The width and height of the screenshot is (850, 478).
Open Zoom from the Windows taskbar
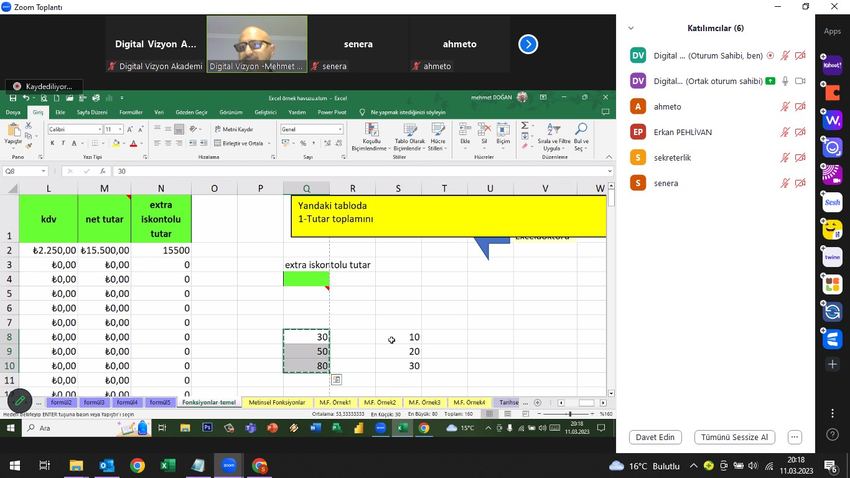(x=229, y=466)
